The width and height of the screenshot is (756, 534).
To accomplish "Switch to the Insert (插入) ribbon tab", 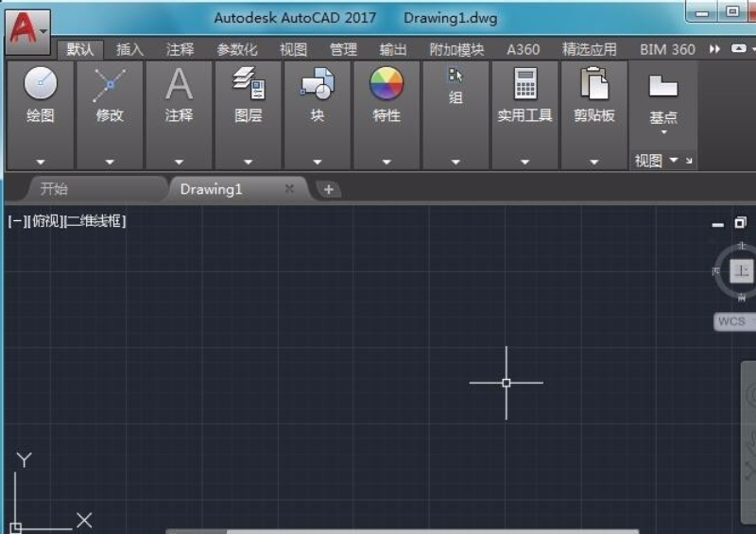I will point(129,49).
